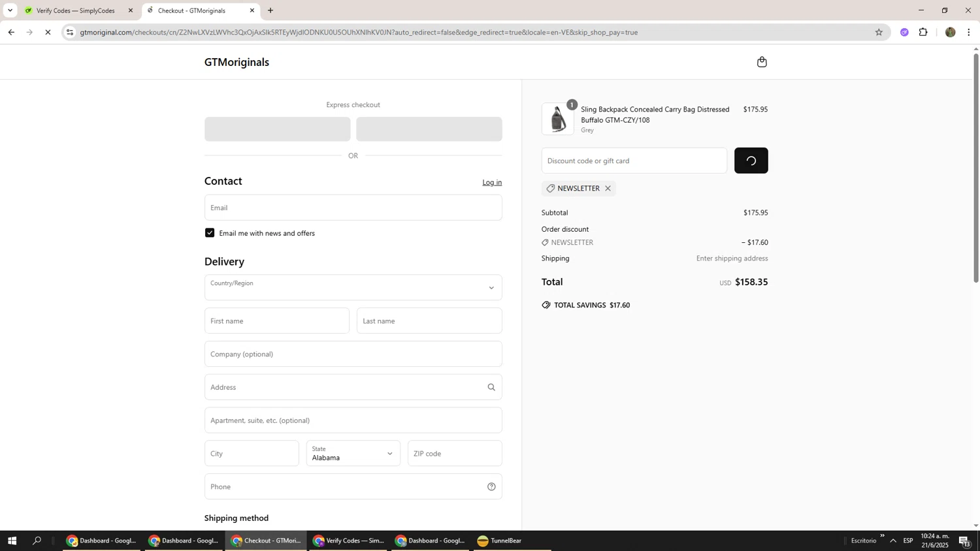The height and width of the screenshot is (551, 980).
Task: Click the GTMoriginals store logo
Action: coord(237,62)
